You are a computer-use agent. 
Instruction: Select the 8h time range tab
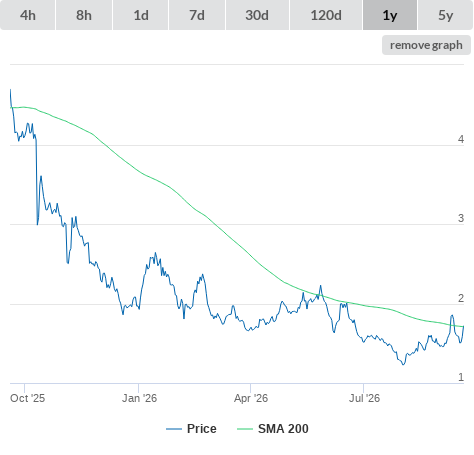click(84, 15)
